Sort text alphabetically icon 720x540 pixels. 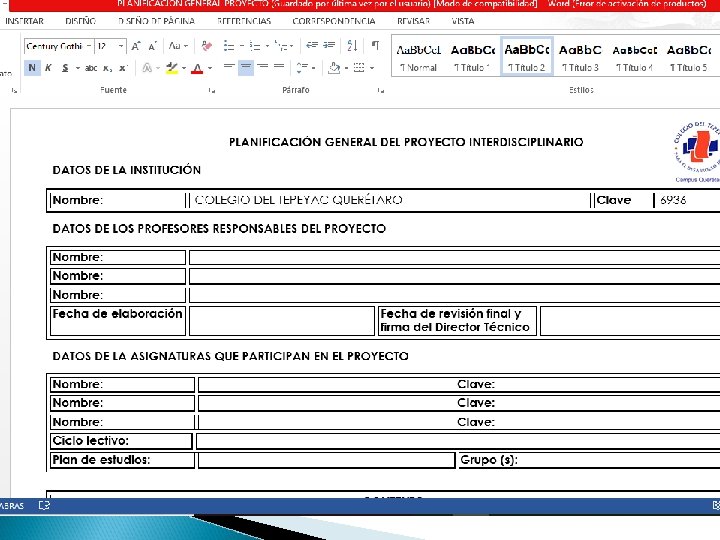pos(352,45)
